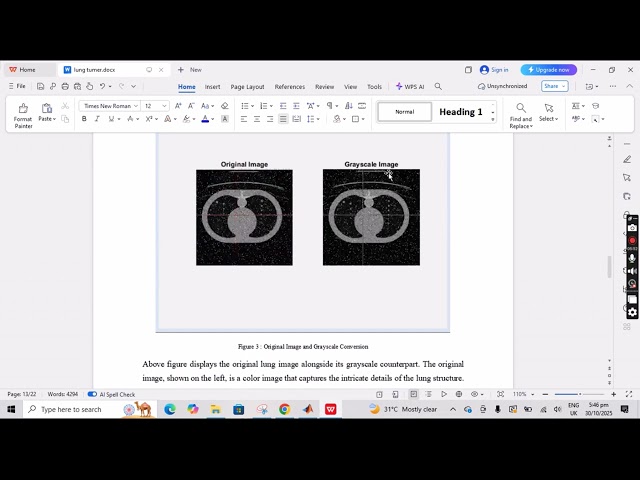Toggle character shading button
Image resolution: width=640 pixels, height=480 pixels.
224,119
